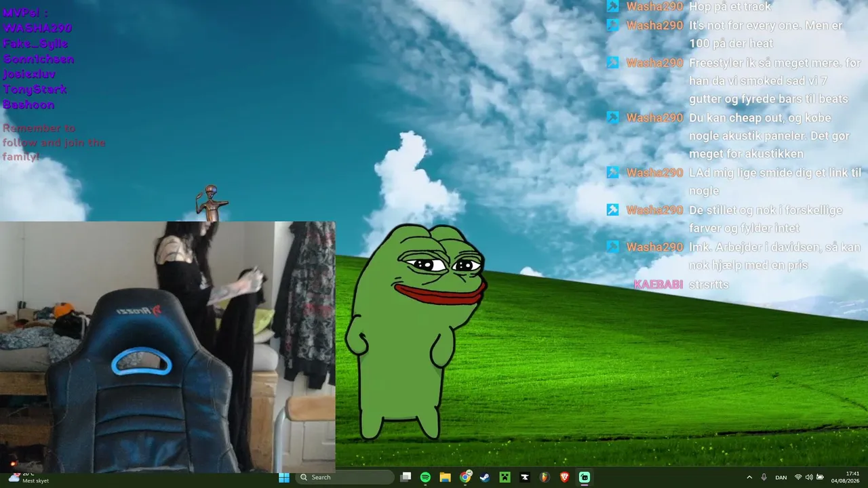Switch to Google Chrome in the taskbar
This screenshot has width=868, height=488.
click(465, 477)
